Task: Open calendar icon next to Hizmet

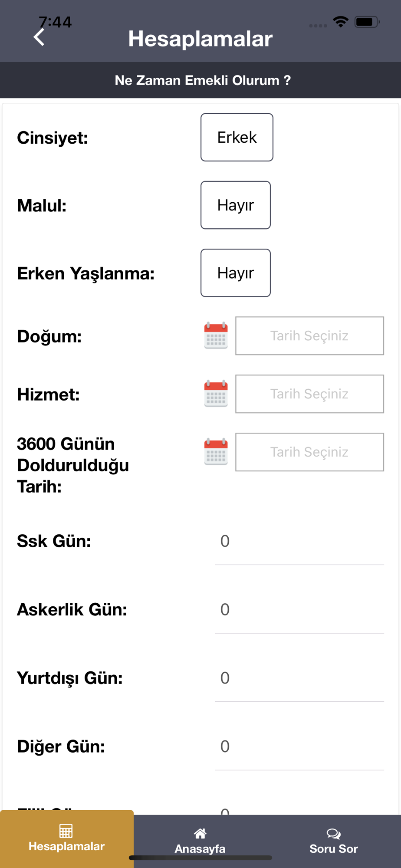Action: 216,394
